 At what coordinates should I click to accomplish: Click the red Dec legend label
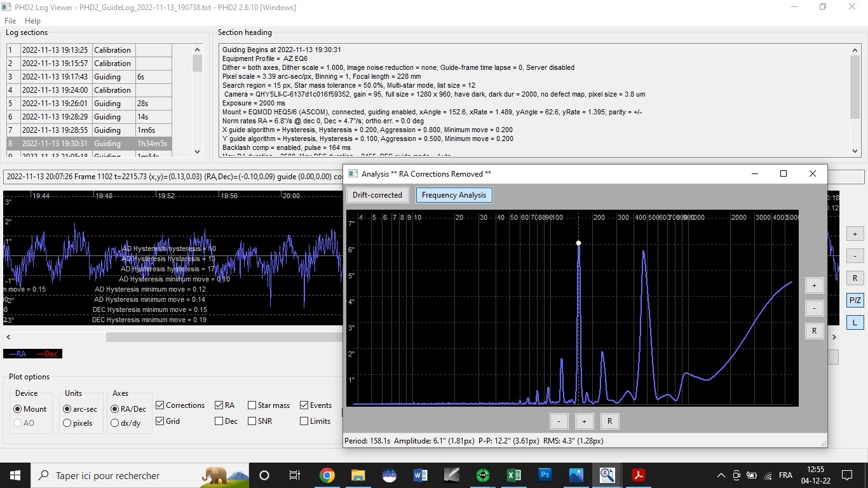click(x=47, y=354)
